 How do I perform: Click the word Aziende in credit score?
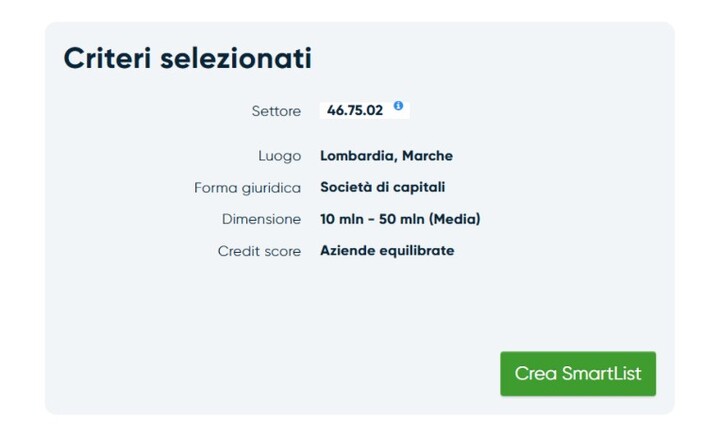click(347, 251)
